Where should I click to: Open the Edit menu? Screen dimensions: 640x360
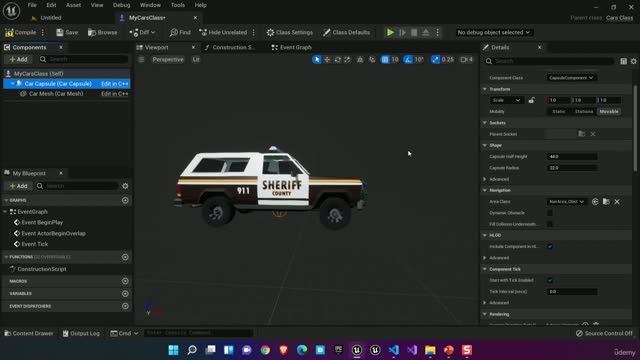[x=51, y=5]
